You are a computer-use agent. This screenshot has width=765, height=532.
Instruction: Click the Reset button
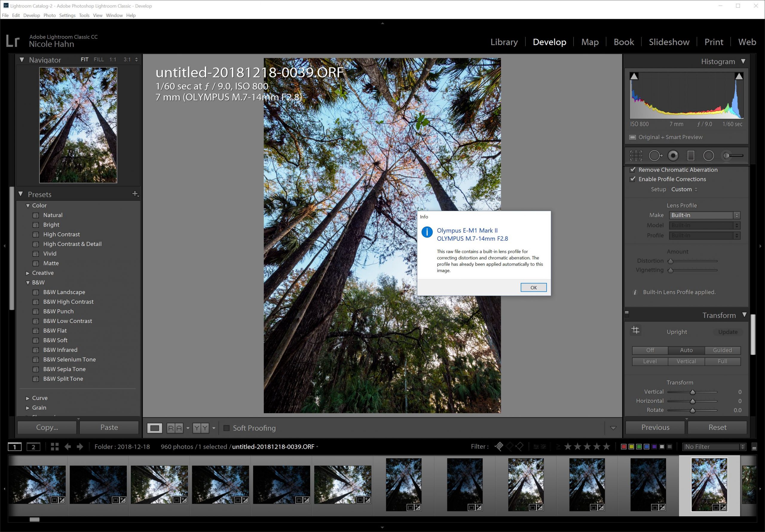click(717, 427)
